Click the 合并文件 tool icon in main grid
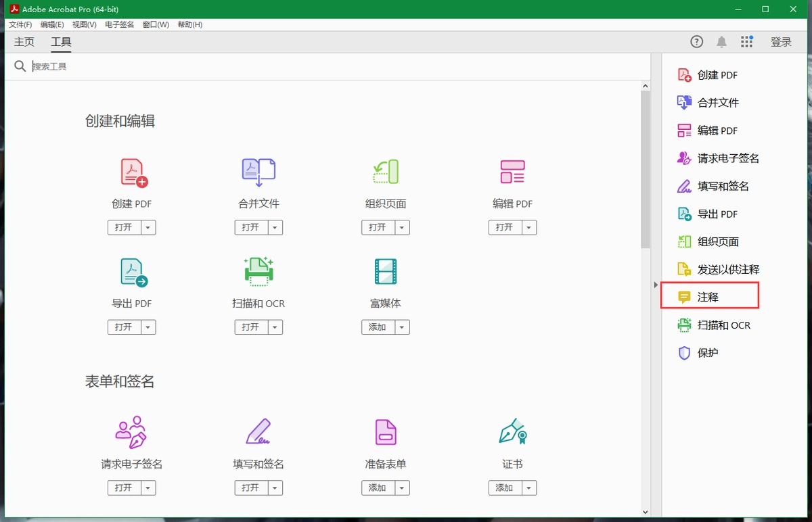This screenshot has height=522, width=812. tap(258, 173)
